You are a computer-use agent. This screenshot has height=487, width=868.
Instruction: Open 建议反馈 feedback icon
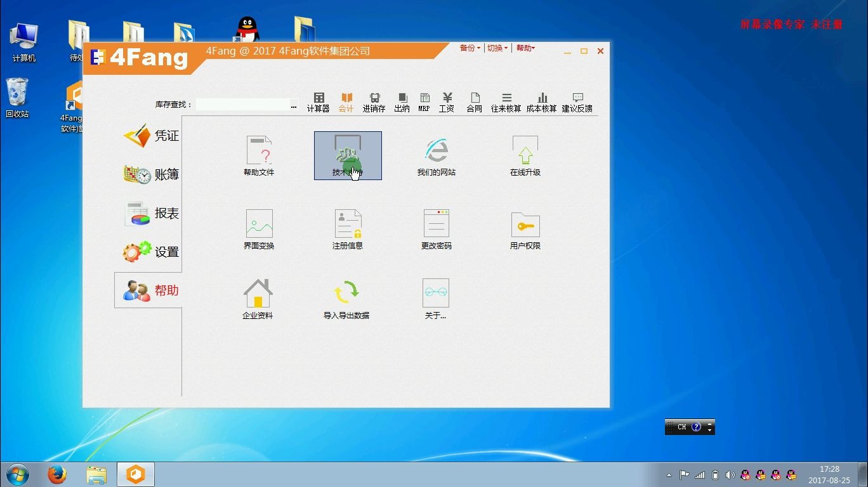tap(577, 102)
